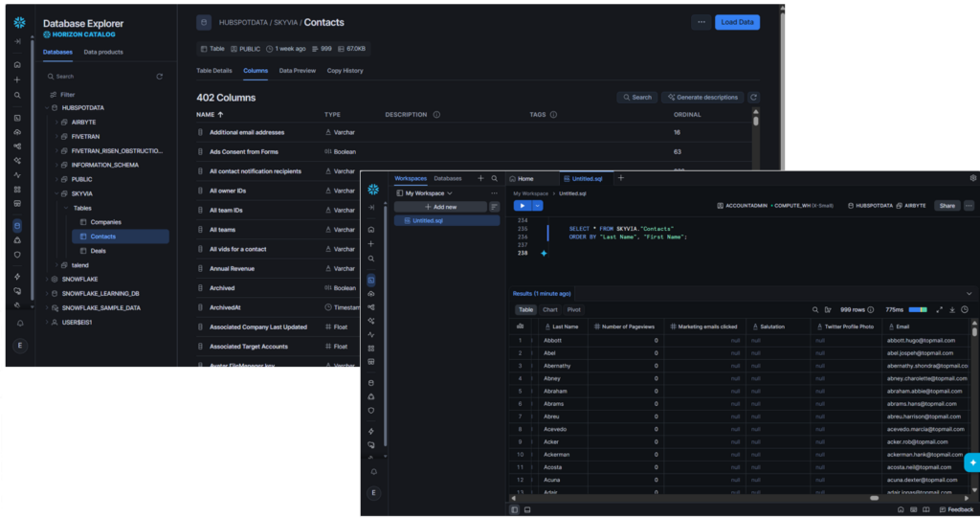Switch results view to Pivot
Viewport: 980px width, 518px height.
point(574,309)
